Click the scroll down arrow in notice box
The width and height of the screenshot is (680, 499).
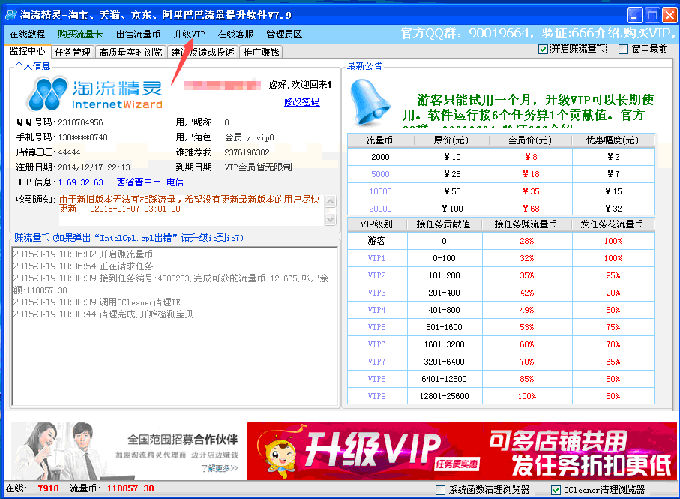pyautogui.click(x=330, y=219)
